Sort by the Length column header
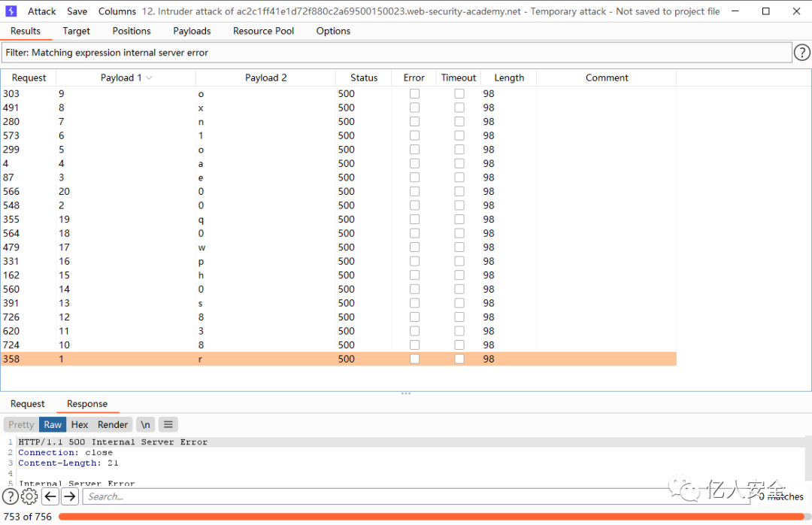 click(509, 77)
